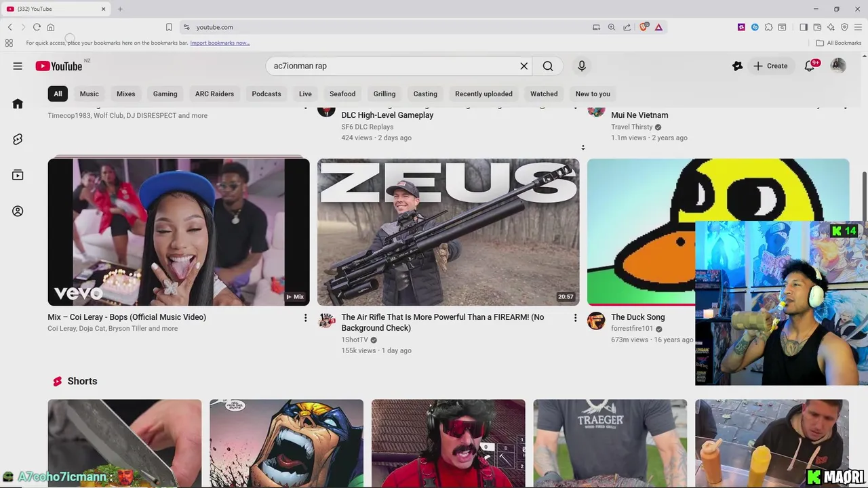Select the Recently uploaded chip

pyautogui.click(x=484, y=94)
